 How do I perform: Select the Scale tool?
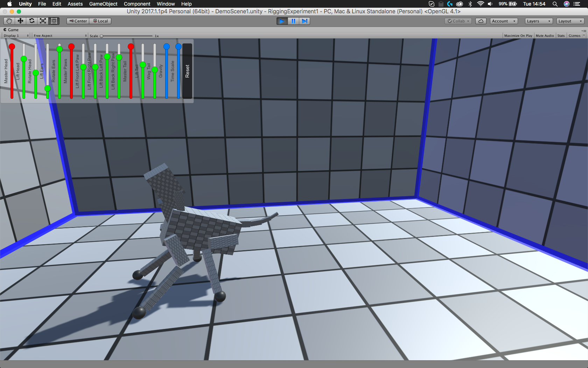pyautogui.click(x=43, y=21)
